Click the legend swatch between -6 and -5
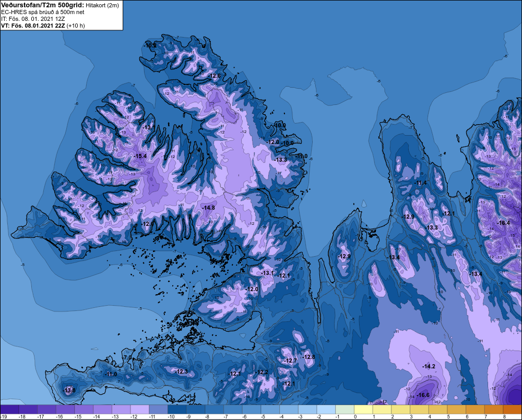The image size is (522, 420). (x=252, y=409)
